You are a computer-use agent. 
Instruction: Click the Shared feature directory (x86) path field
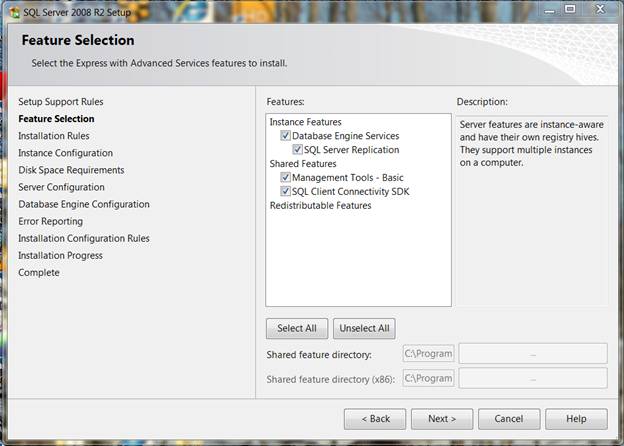(x=429, y=378)
